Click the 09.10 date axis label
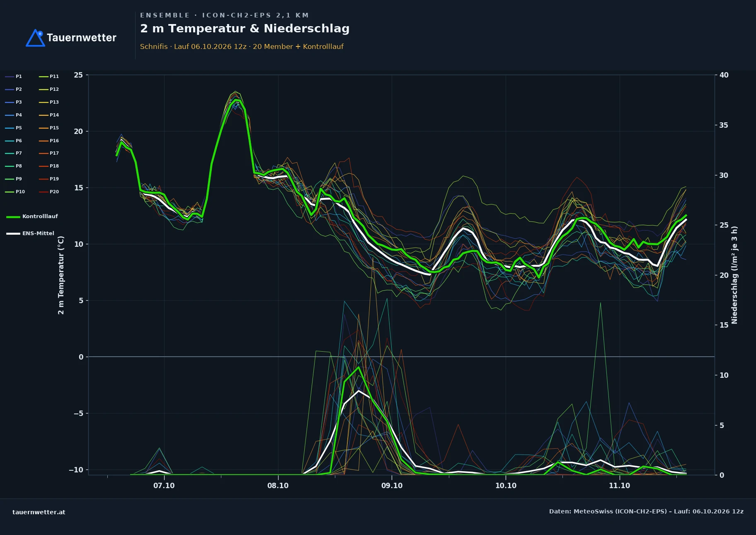756x535 pixels. pyautogui.click(x=392, y=486)
